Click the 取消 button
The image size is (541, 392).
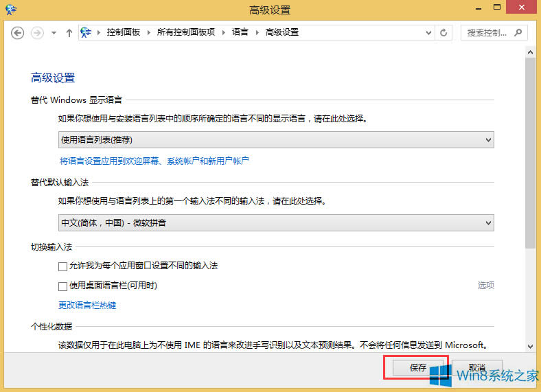477,367
